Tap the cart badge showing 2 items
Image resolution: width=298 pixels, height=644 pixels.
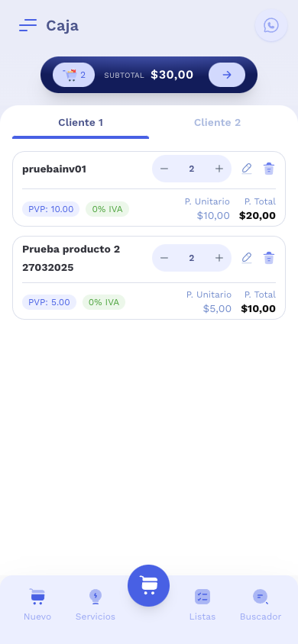point(74,75)
